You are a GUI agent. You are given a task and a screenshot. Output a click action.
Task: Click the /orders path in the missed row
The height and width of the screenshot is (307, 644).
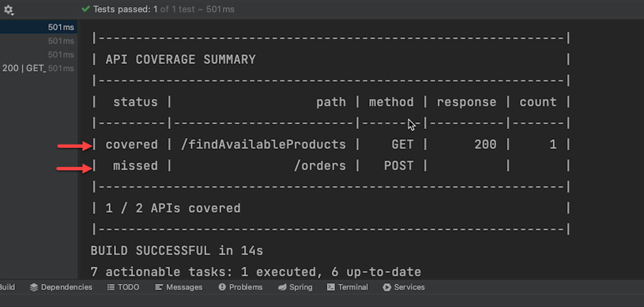320,166
